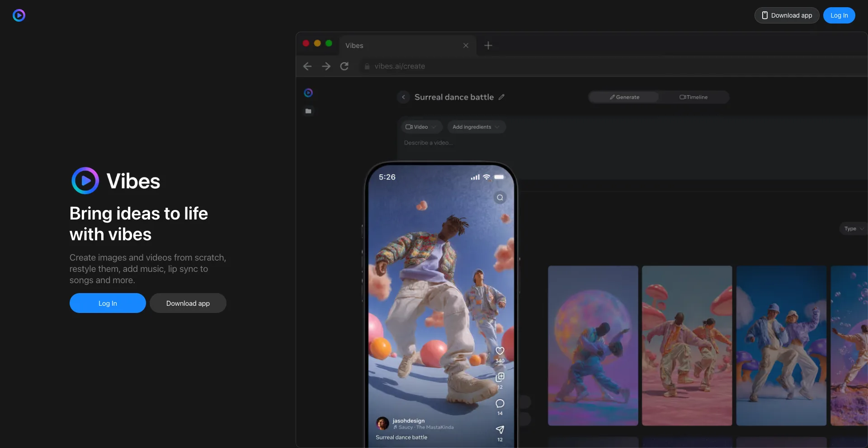Click the jasohdesign username on the phone
This screenshot has width=868, height=448.
409,420
